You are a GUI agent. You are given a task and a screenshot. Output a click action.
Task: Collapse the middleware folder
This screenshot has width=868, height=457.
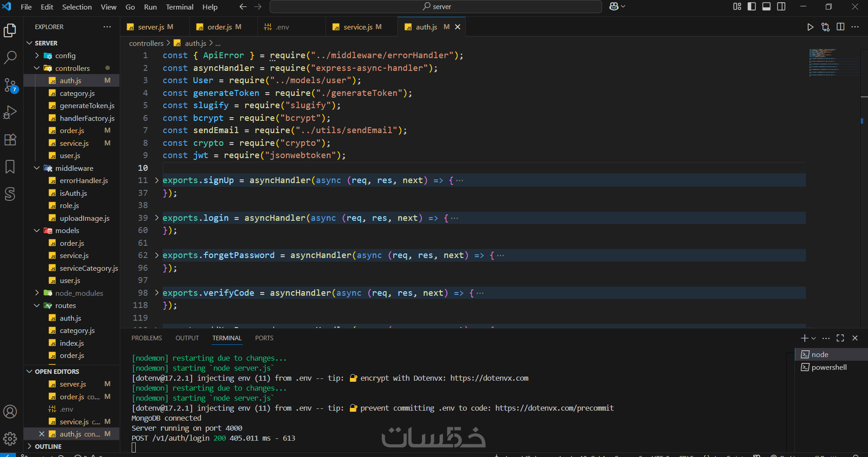click(37, 168)
